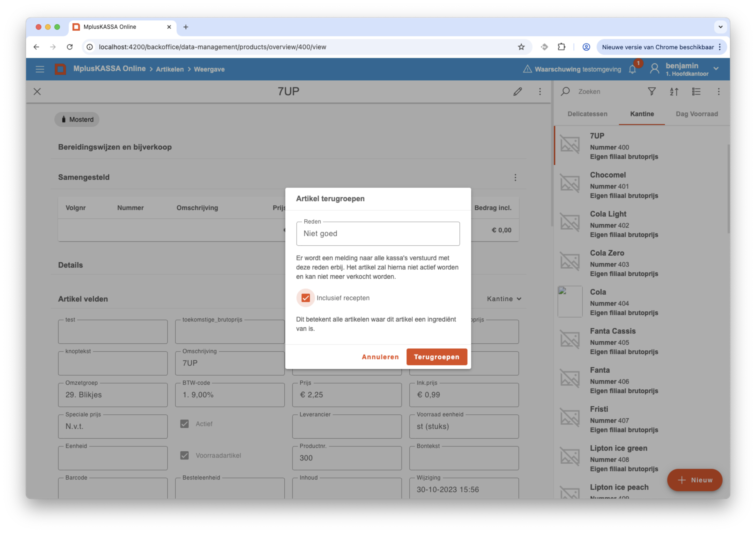Close the 7UP article view

tap(37, 92)
